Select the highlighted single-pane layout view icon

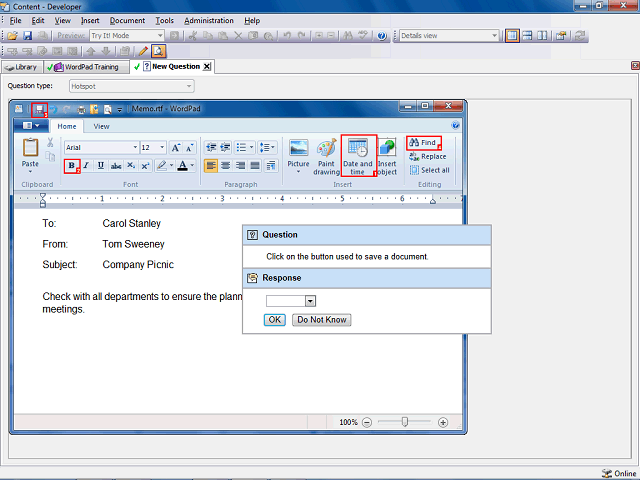coord(512,36)
